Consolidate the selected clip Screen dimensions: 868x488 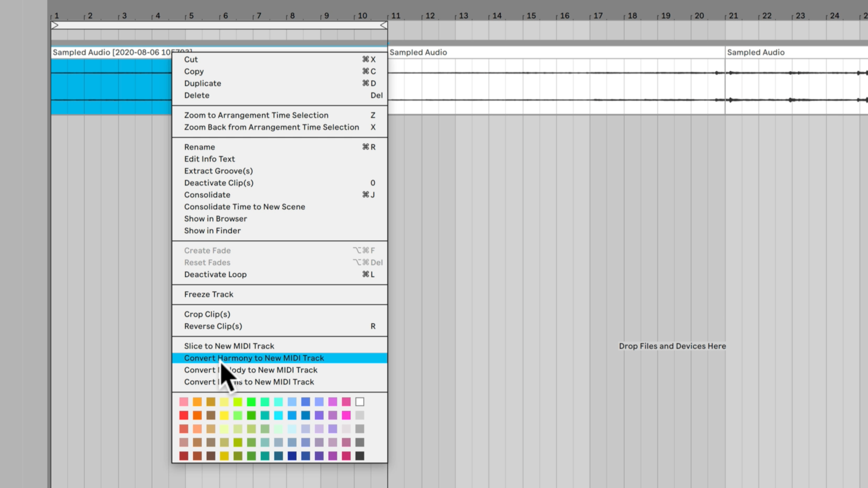click(207, 195)
